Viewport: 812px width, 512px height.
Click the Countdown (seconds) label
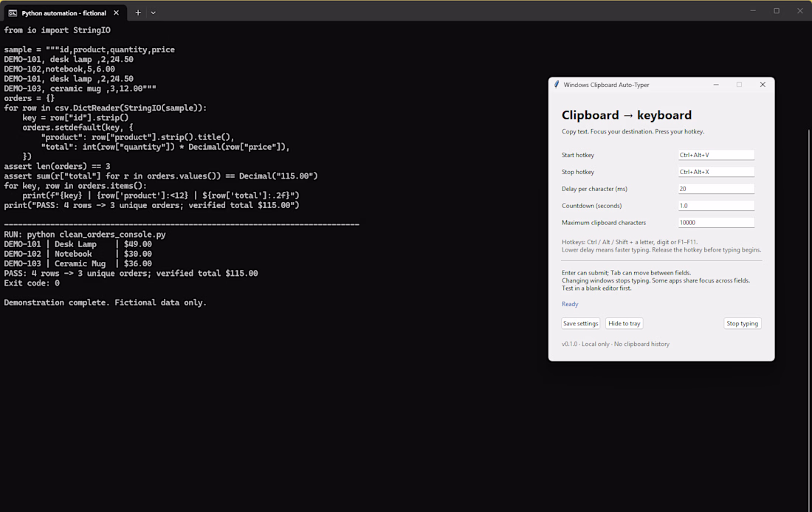[x=591, y=206]
